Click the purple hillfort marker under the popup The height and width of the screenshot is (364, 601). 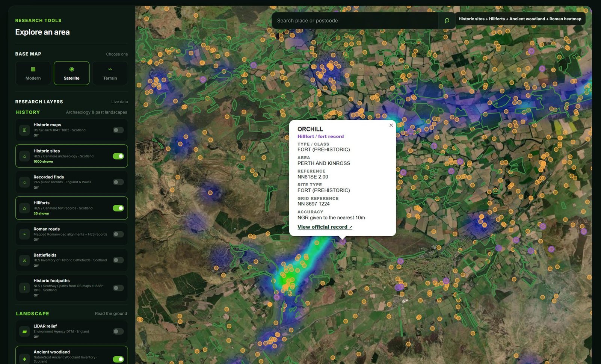click(x=343, y=242)
